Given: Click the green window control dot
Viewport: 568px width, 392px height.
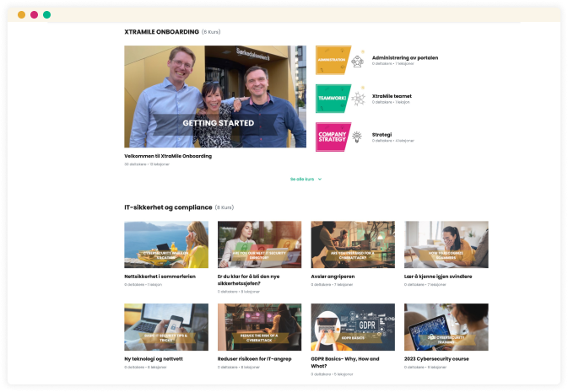Looking at the screenshot, I should coord(46,15).
